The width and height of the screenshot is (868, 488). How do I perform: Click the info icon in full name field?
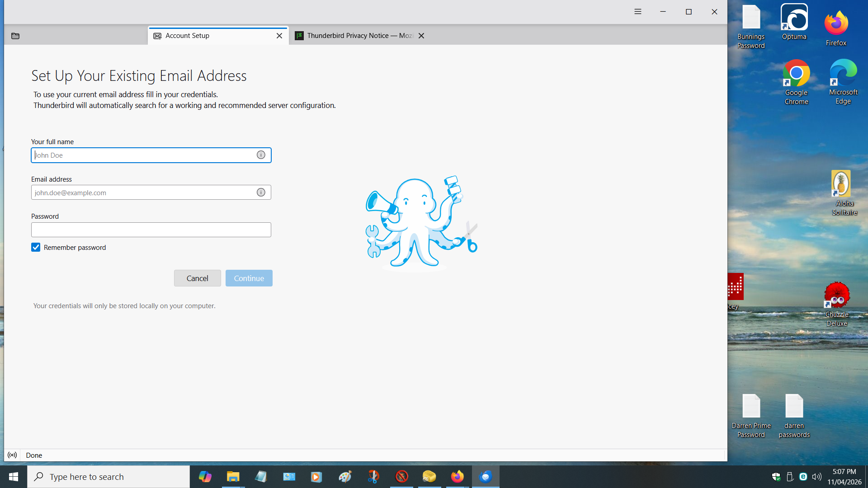[261, 155]
